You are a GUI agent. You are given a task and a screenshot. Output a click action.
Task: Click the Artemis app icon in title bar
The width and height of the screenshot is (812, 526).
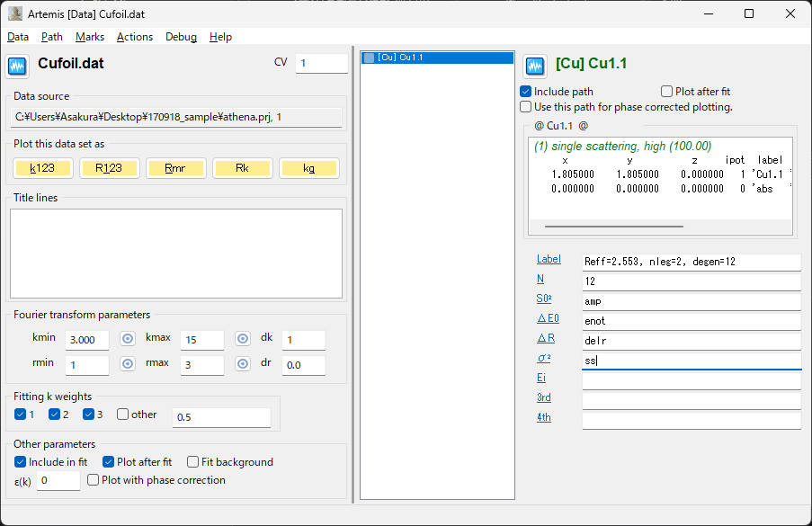[x=15, y=14]
